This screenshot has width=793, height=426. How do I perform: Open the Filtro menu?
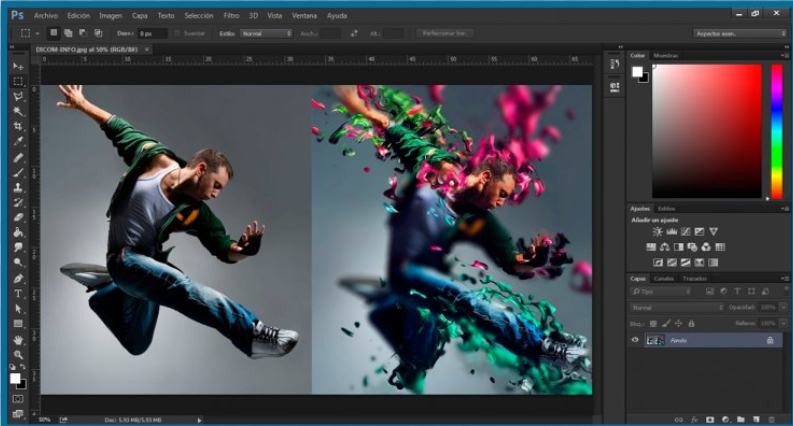click(231, 16)
